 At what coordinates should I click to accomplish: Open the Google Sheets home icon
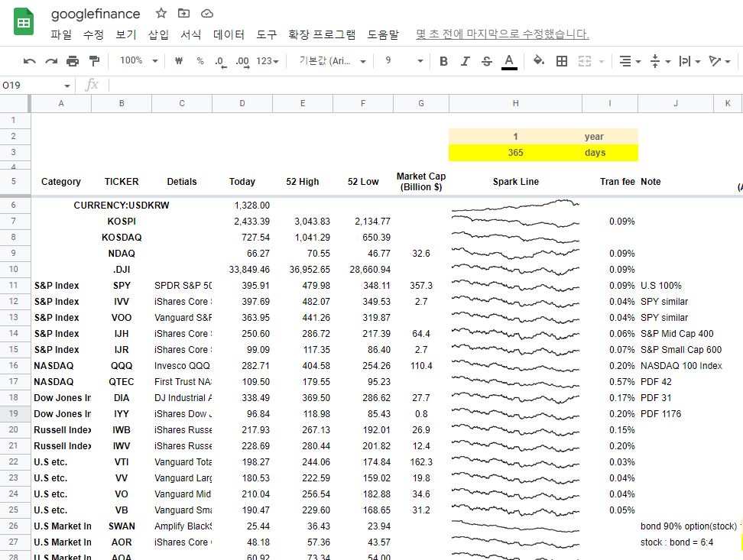point(23,22)
